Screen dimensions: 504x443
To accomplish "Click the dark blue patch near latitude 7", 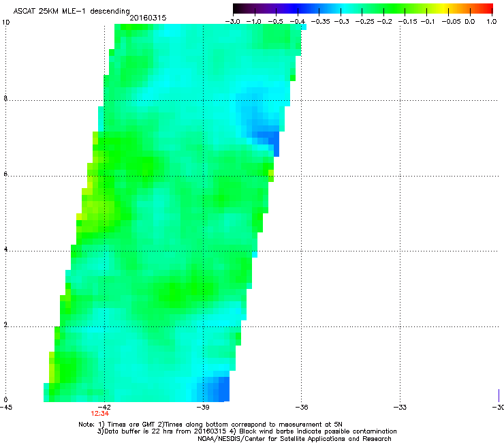I will coord(270,140).
